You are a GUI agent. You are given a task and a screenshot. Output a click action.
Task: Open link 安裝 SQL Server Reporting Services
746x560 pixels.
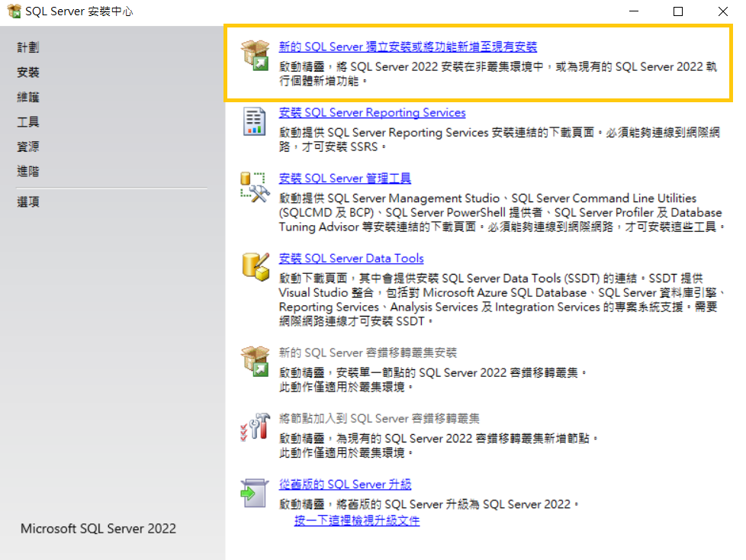(x=372, y=112)
